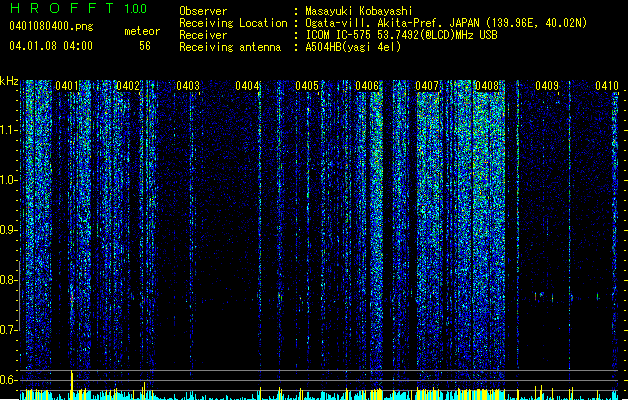Click the 0404 time marker
Screen dimensions: 629x400
click(247, 86)
